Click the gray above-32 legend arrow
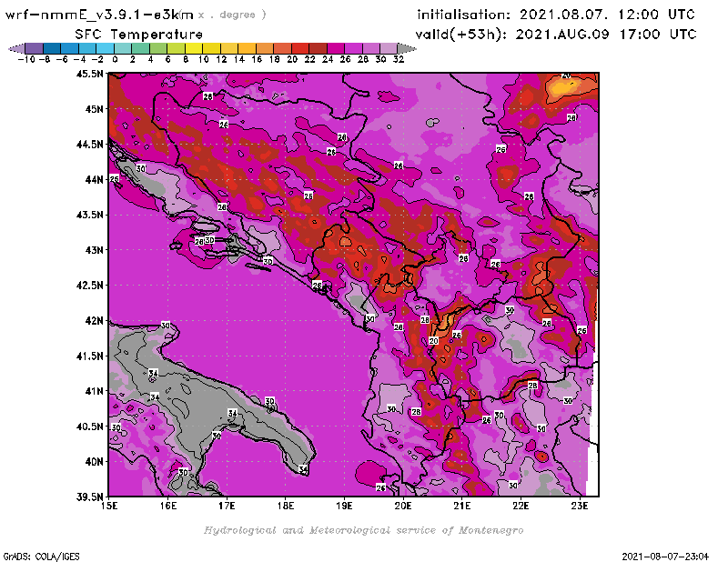The image size is (728, 562). [x=407, y=48]
